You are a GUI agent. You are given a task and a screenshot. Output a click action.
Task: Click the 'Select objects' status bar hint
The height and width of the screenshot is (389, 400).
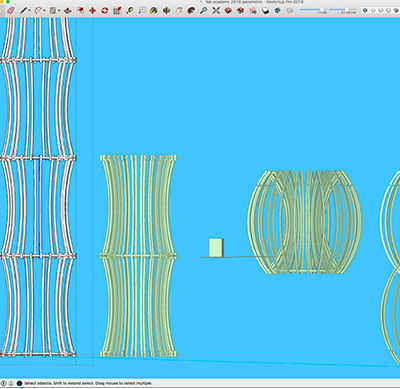click(88, 383)
